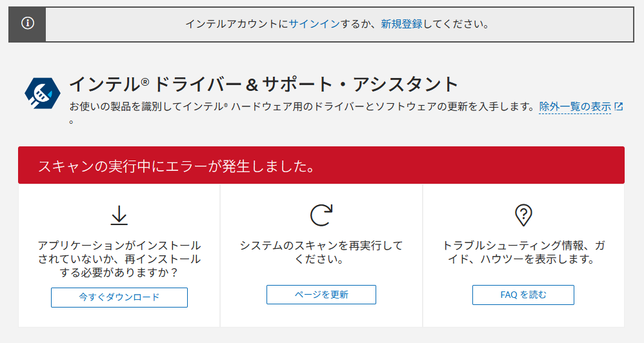644x343 pixels.
Task: Click the アプリケーションがインストール description text
Action: (119, 259)
